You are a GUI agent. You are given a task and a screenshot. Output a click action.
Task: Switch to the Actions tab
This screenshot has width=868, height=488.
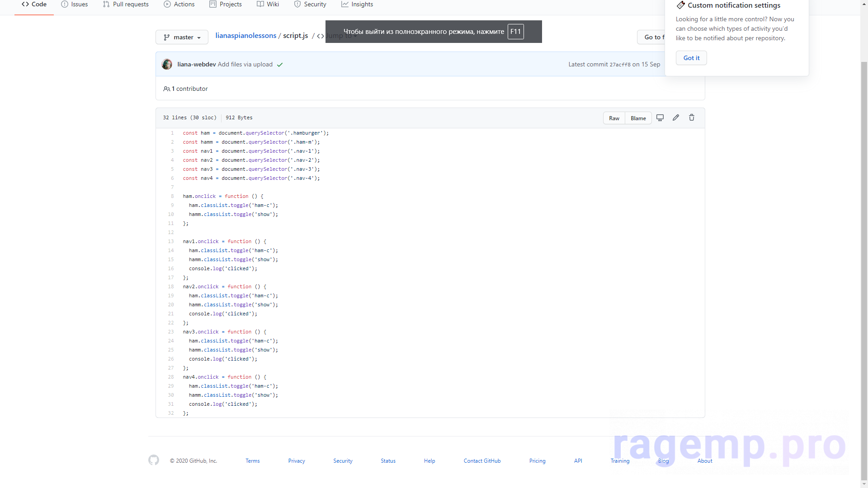coord(179,5)
